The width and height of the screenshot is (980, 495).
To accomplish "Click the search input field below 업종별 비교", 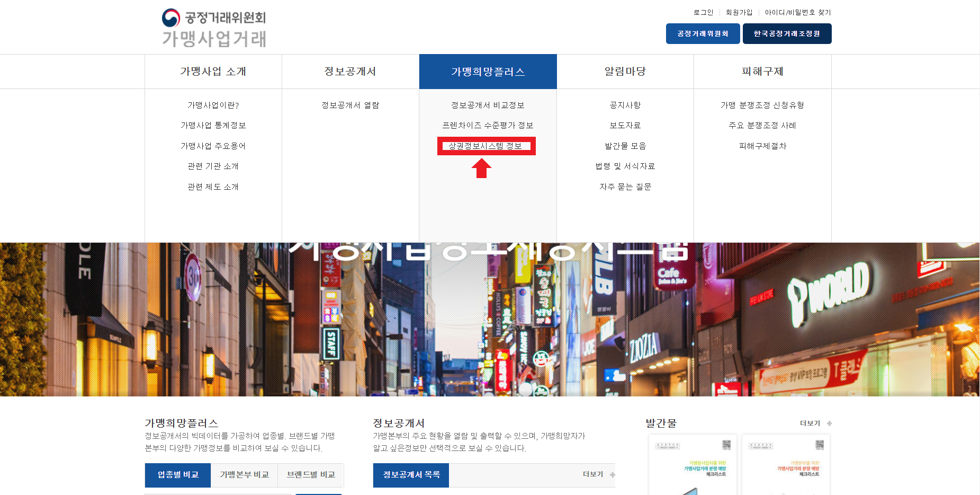I will (217, 493).
